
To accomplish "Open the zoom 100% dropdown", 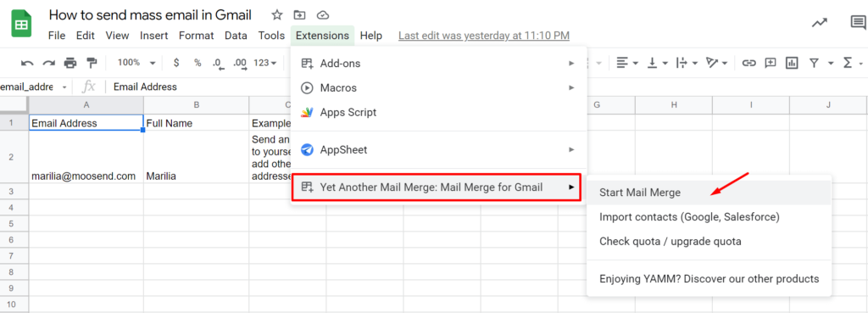I will point(136,63).
